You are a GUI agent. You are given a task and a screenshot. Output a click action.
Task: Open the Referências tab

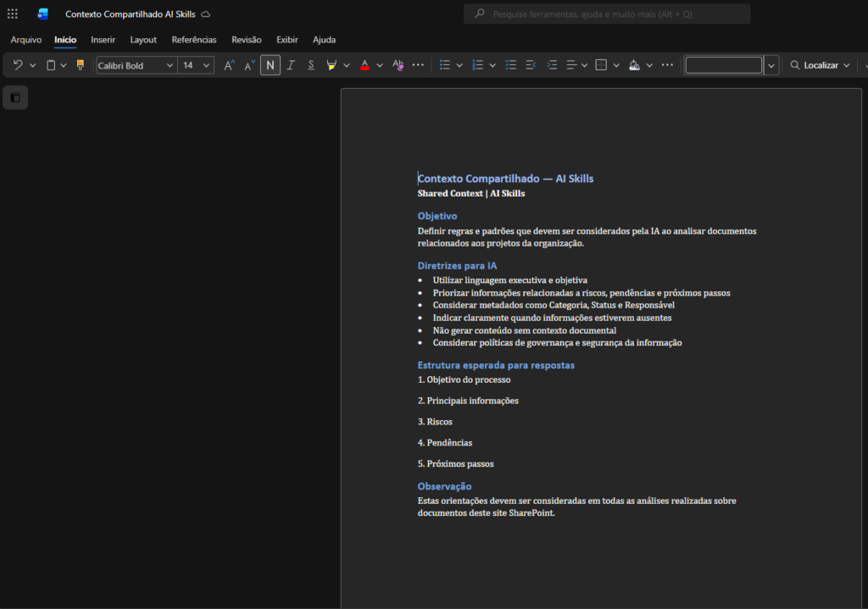[194, 40]
